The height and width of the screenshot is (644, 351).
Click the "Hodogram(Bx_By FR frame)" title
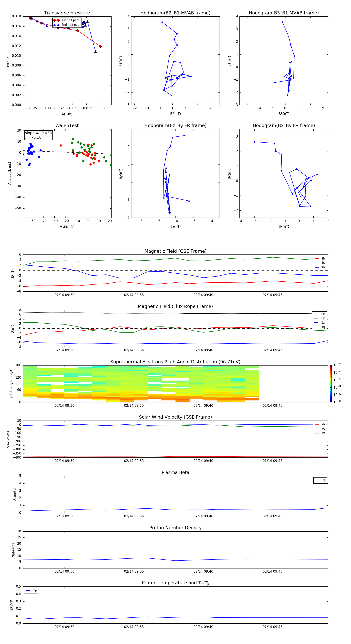pyautogui.click(x=284, y=125)
